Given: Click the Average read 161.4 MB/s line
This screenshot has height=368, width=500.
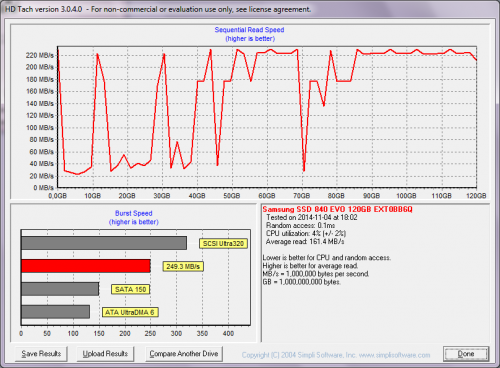Looking at the screenshot, I should tap(305, 242).
